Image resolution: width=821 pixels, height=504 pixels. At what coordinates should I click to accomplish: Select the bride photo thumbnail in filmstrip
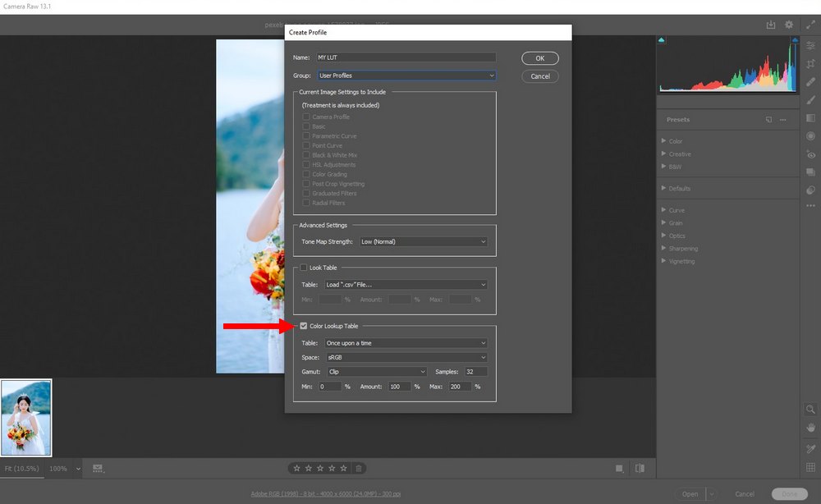pos(26,418)
